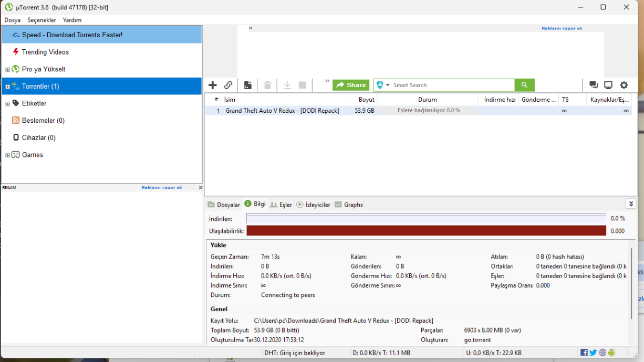Open µTorrent Twitter icon in status bar

(x=593, y=353)
